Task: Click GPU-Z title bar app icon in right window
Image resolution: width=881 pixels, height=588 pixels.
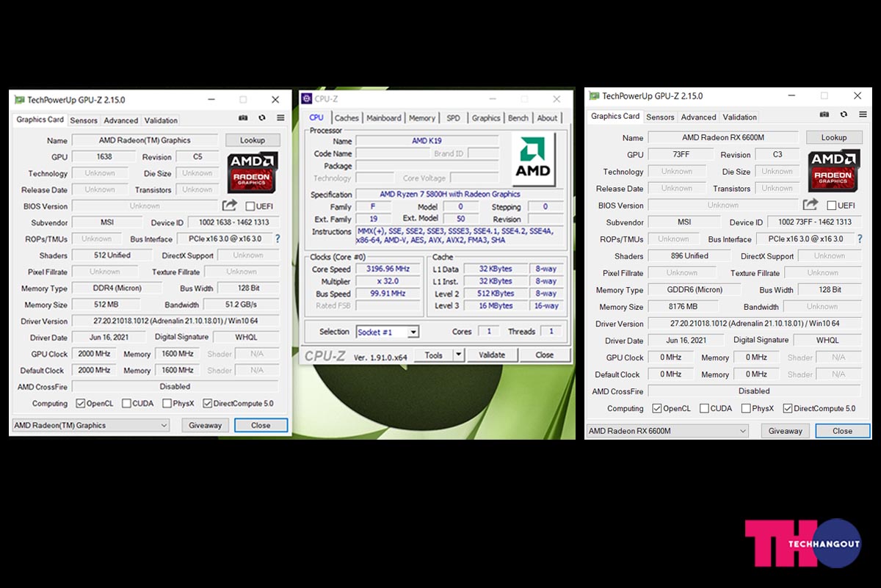Action: pyautogui.click(x=595, y=95)
